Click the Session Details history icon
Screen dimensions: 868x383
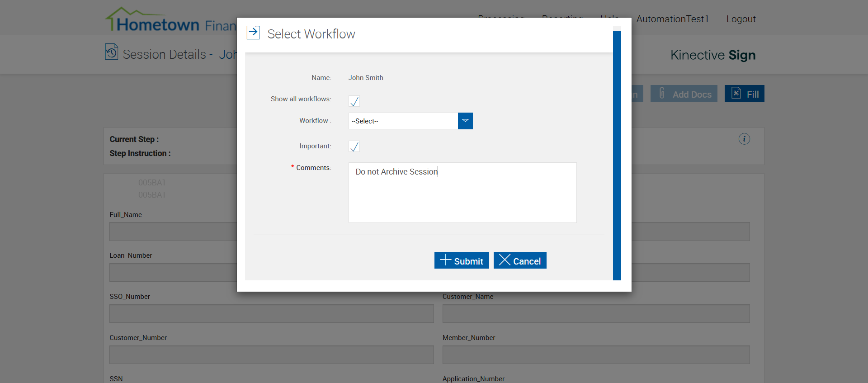point(111,52)
